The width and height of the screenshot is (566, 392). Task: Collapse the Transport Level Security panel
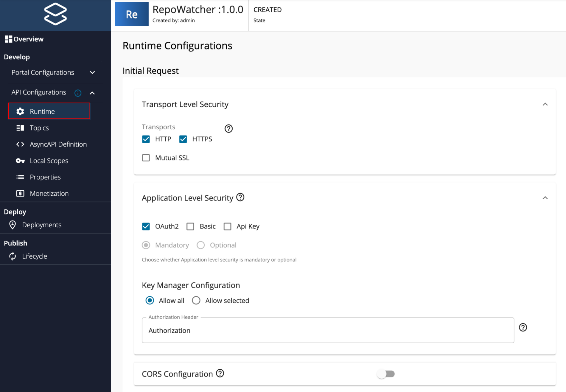click(545, 104)
